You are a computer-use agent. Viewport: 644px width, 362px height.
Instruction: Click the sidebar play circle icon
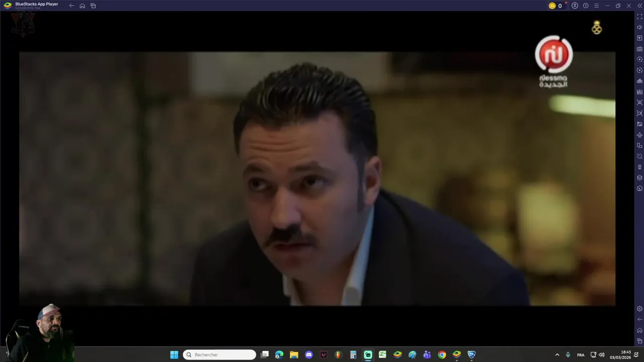point(639,59)
